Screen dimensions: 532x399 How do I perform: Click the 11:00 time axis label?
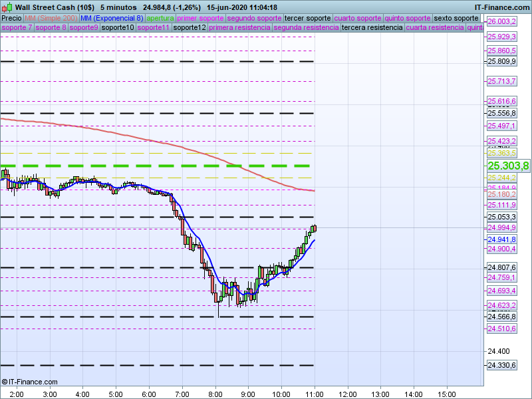click(315, 394)
